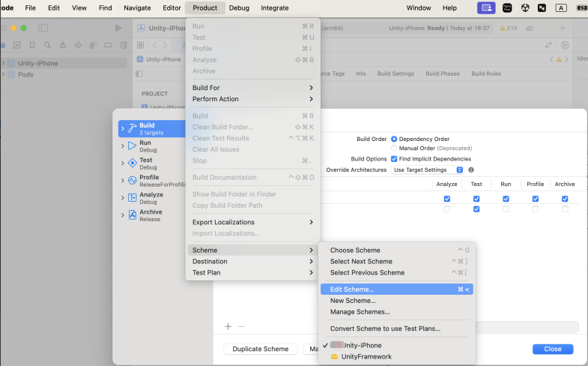Expand the Archive Release action
Image resolution: width=588 pixels, height=366 pixels.
(123, 215)
